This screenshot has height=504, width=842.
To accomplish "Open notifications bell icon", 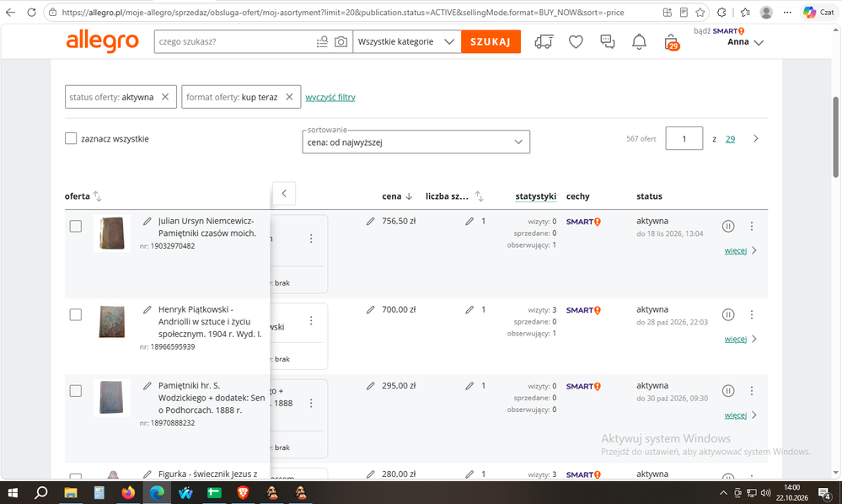I will (639, 42).
